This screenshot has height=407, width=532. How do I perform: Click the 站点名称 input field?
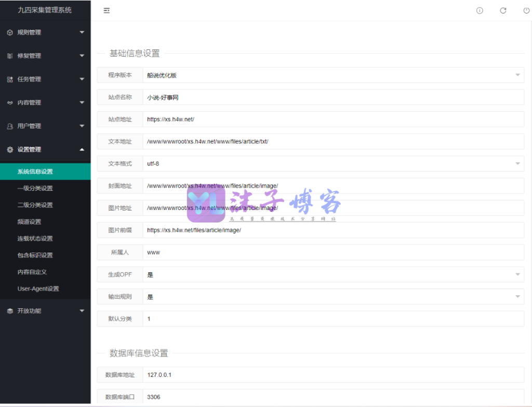(333, 97)
